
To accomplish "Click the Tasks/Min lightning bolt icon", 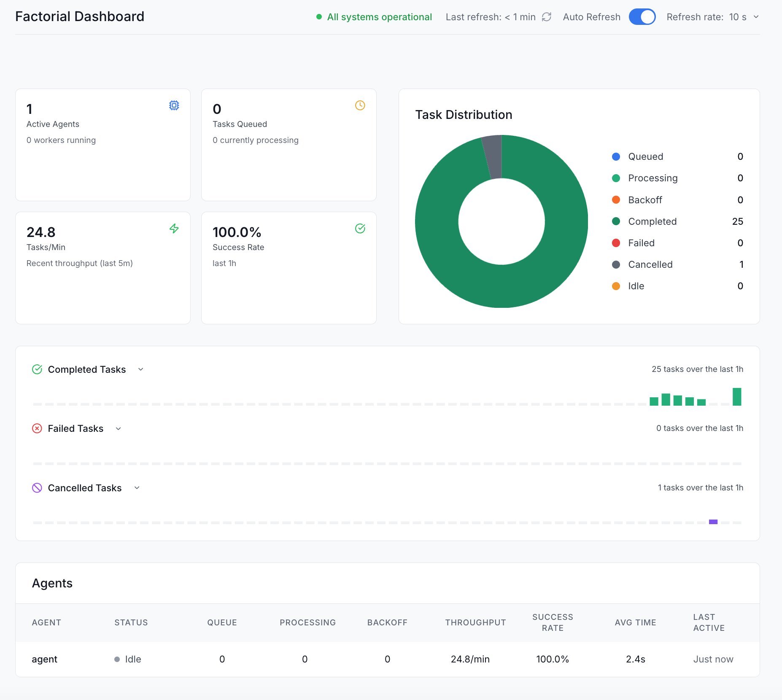I will pyautogui.click(x=174, y=229).
